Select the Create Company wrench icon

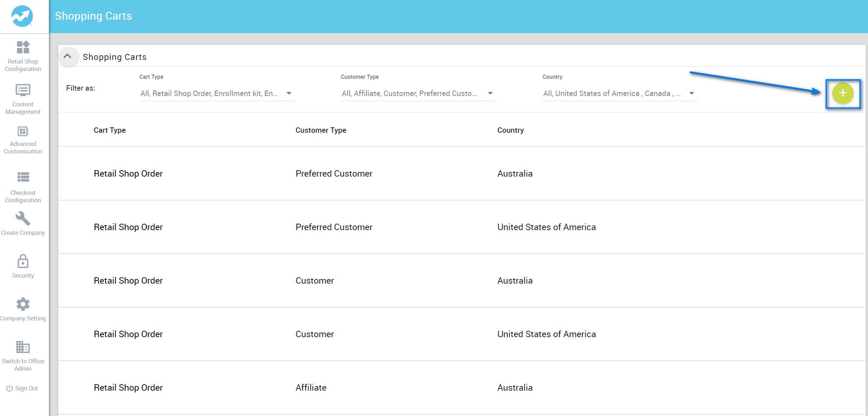pos(22,219)
